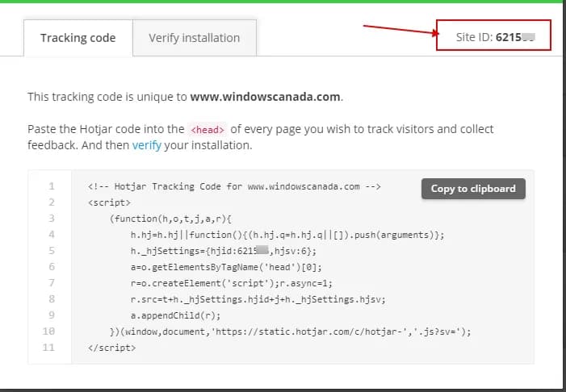Image resolution: width=566 pixels, height=392 pixels.
Task: Select 'www.windowscanada.com' in the unique-to sentence
Action: [x=265, y=97]
